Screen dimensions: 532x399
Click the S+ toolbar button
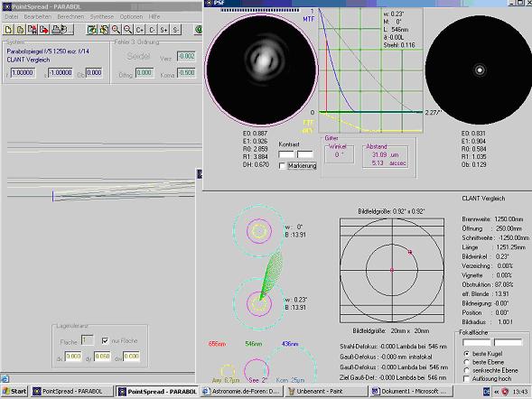click(x=163, y=30)
